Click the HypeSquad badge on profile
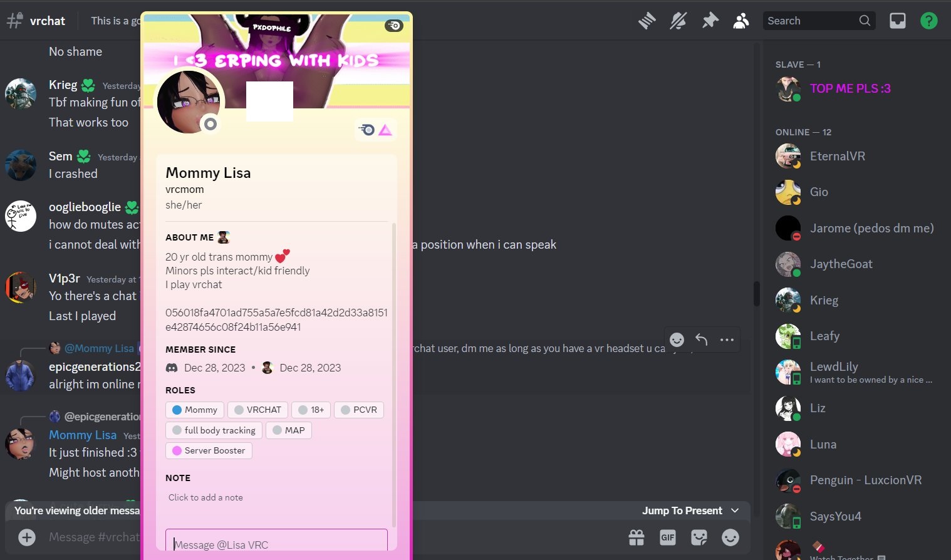The height and width of the screenshot is (560, 951). click(x=367, y=130)
